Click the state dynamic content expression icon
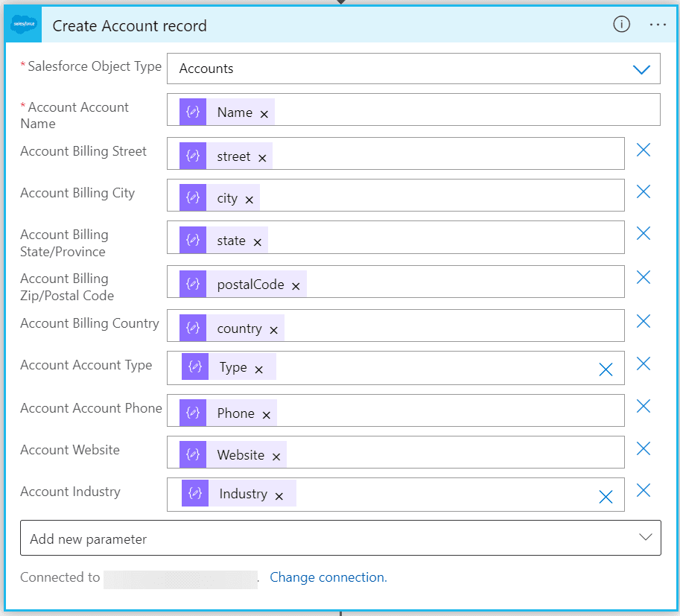 (x=193, y=240)
